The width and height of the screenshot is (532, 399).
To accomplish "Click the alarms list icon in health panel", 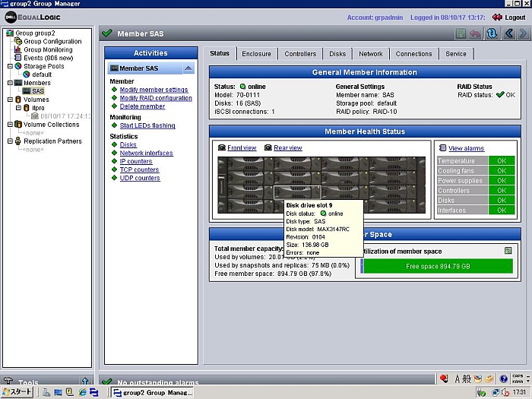I will pyautogui.click(x=442, y=148).
